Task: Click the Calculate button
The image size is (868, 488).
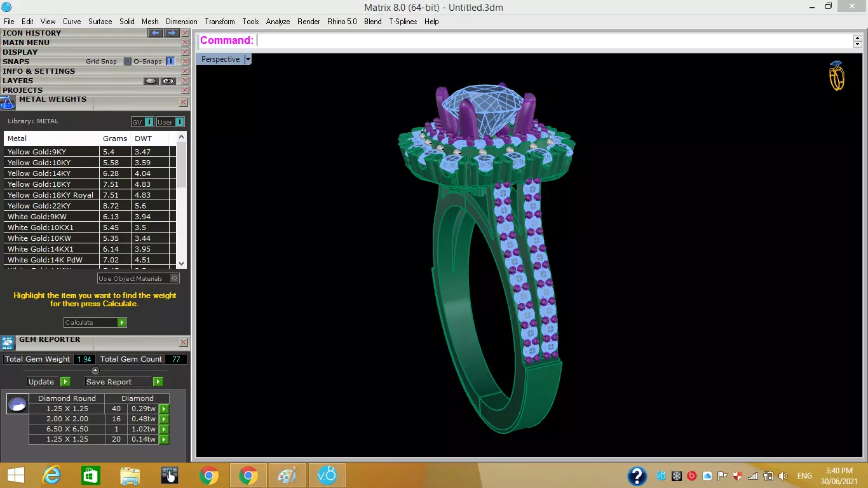Action: tap(95, 323)
